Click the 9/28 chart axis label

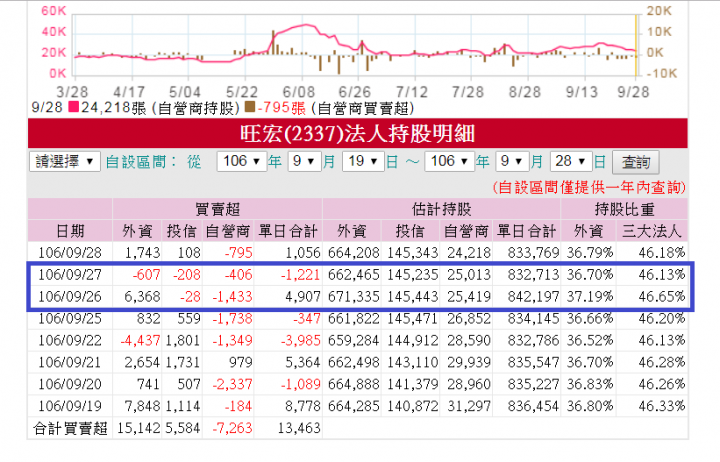click(x=633, y=92)
